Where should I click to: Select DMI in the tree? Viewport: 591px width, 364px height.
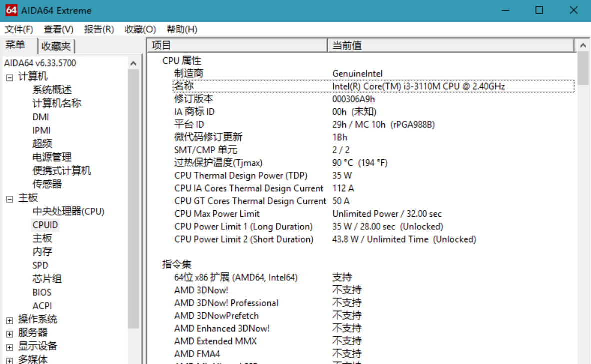point(40,117)
